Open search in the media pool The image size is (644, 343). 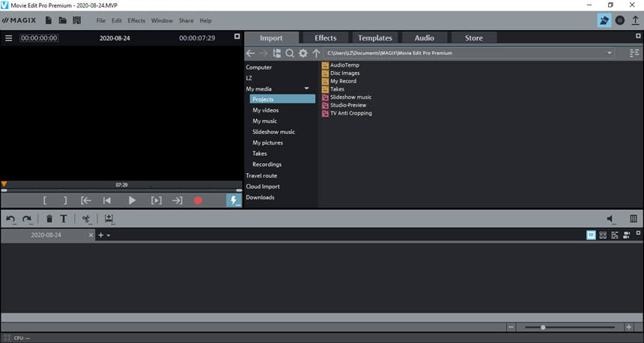[x=290, y=53]
